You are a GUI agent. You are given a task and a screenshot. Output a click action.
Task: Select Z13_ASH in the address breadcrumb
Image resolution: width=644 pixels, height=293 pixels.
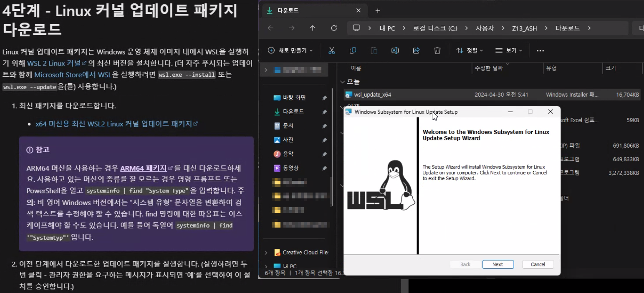tap(525, 28)
